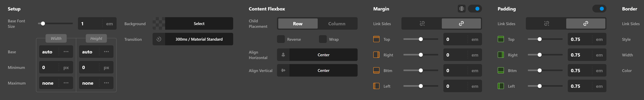Click the margin Right side icon
The image size is (644, 100).
(x=377, y=55)
